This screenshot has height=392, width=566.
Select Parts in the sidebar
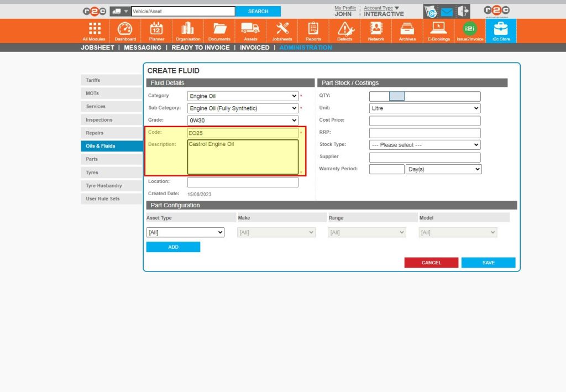[x=112, y=159]
